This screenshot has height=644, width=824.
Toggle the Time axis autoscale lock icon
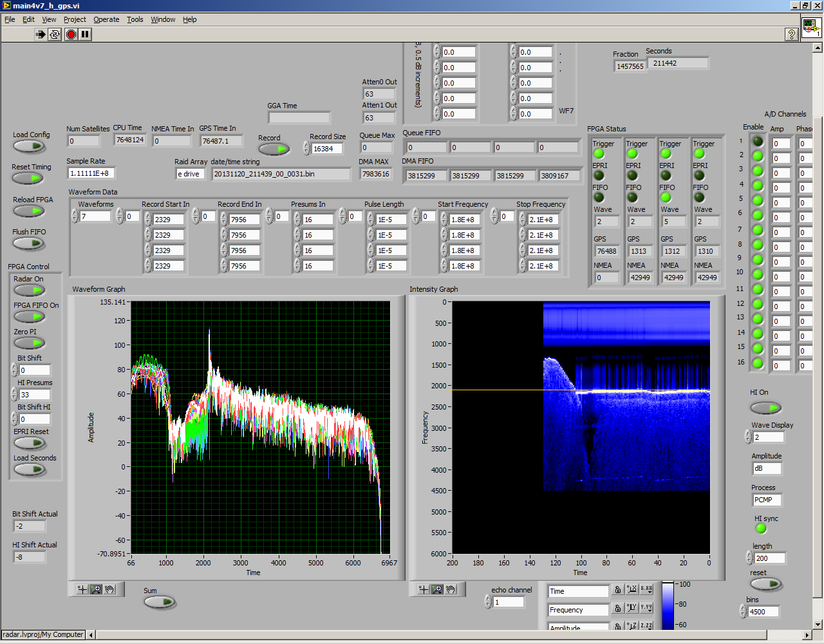(617, 590)
